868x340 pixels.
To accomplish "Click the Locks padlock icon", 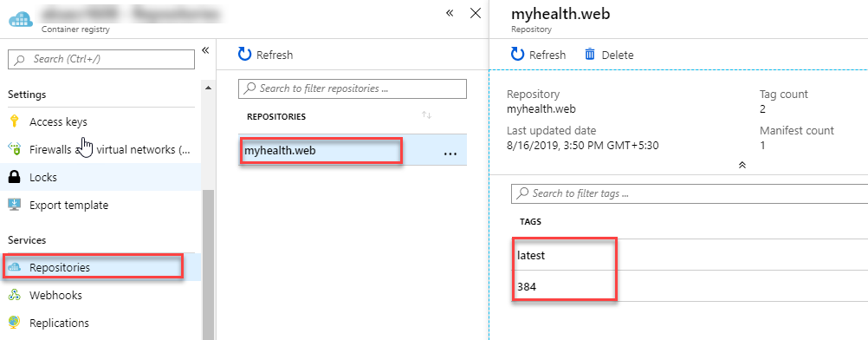I will (x=15, y=178).
